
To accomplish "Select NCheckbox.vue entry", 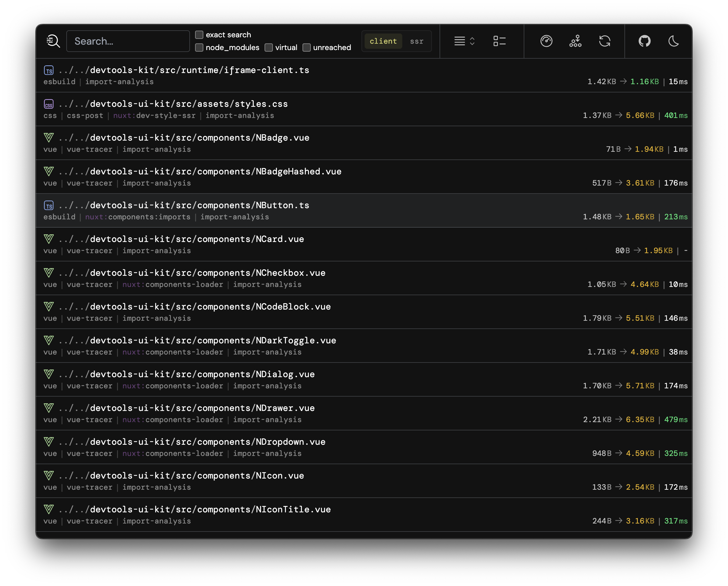I will coord(364,278).
